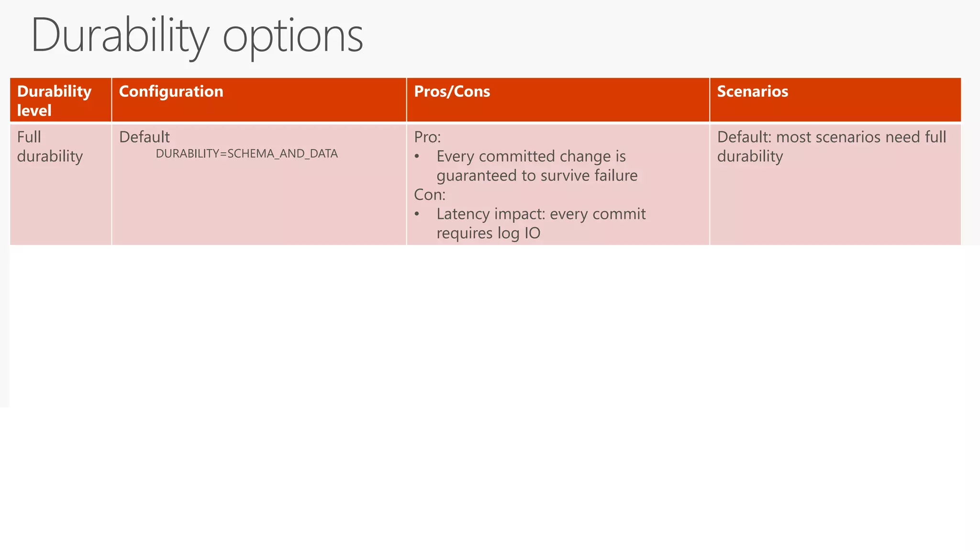Click "durability" on Scenarios cell's second line

click(750, 156)
